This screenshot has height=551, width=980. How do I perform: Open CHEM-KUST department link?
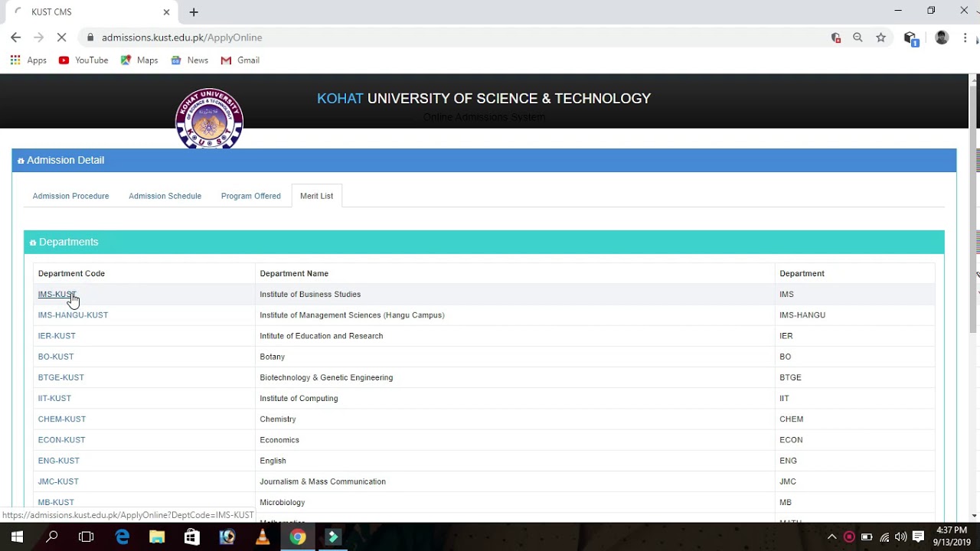[62, 419]
